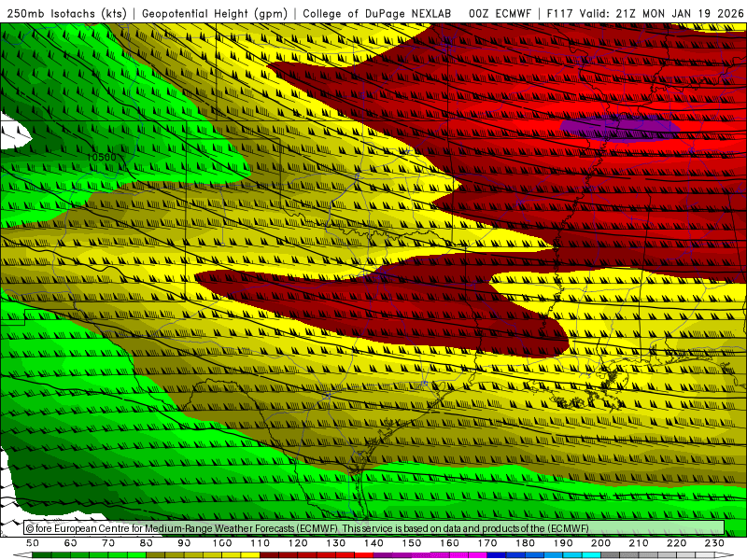Screen dimensions: 747x560
Task: Click the "170" color scale label
Action: tap(487, 543)
